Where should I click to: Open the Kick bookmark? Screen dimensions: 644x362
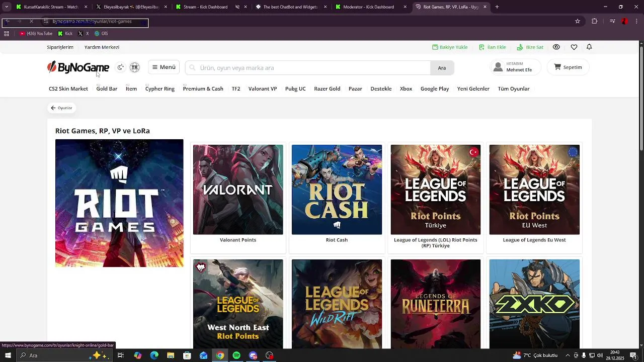65,34
